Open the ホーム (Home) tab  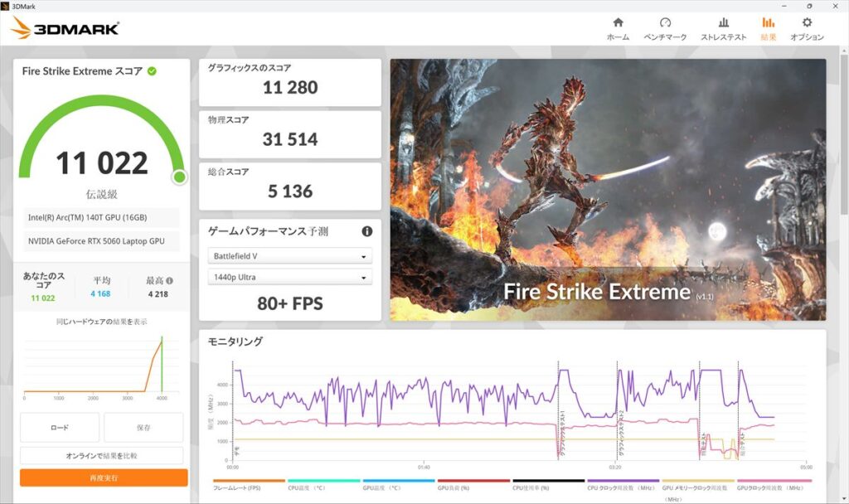(x=618, y=29)
